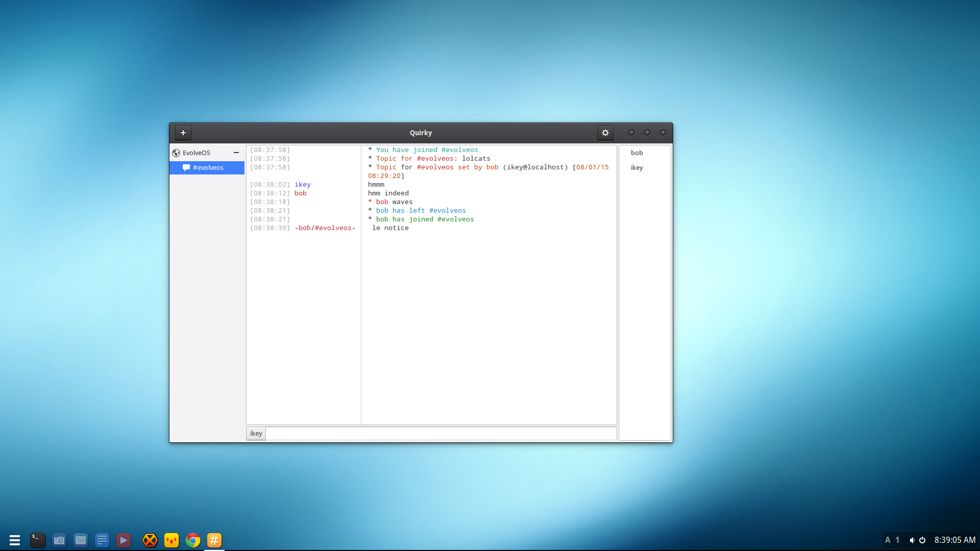Open the camera screenshot app in the panel

pos(59,540)
